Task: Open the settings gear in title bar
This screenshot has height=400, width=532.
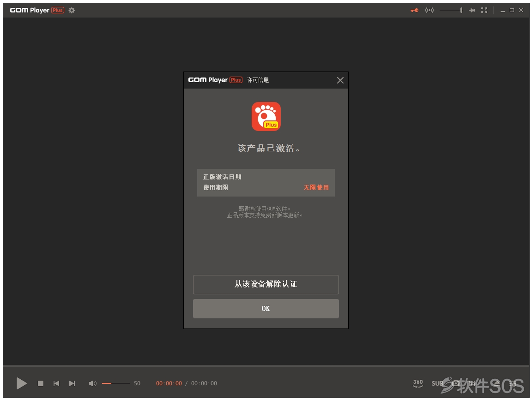Action: coord(72,11)
